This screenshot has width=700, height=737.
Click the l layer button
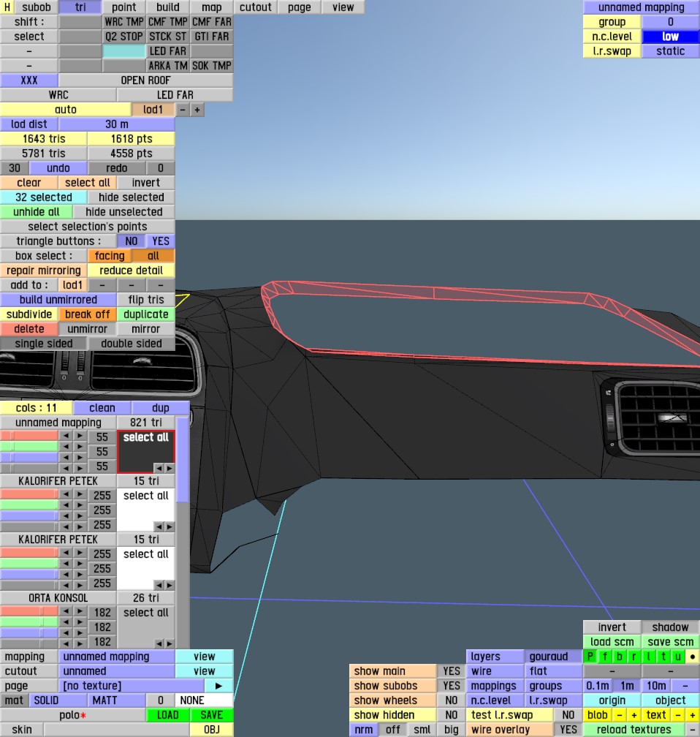coord(649,656)
